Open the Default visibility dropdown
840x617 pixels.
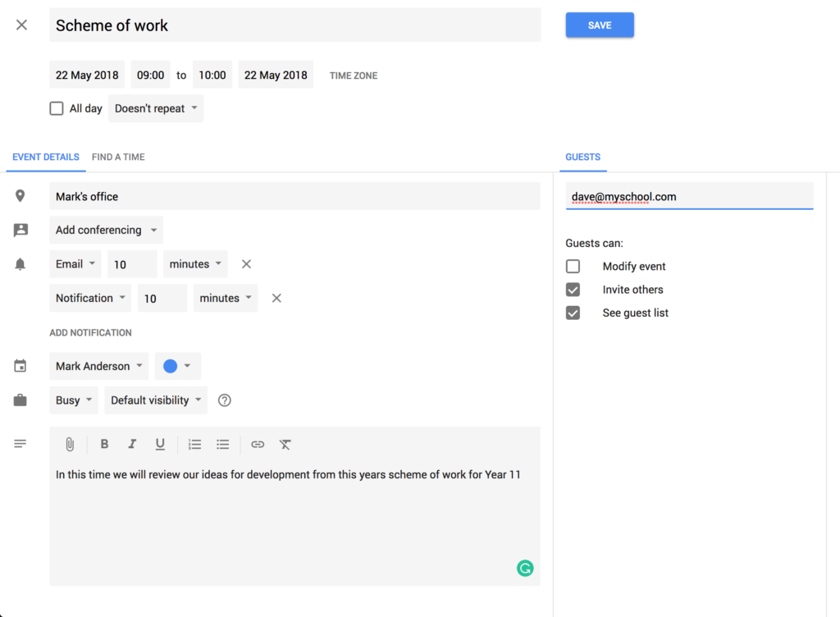(156, 400)
